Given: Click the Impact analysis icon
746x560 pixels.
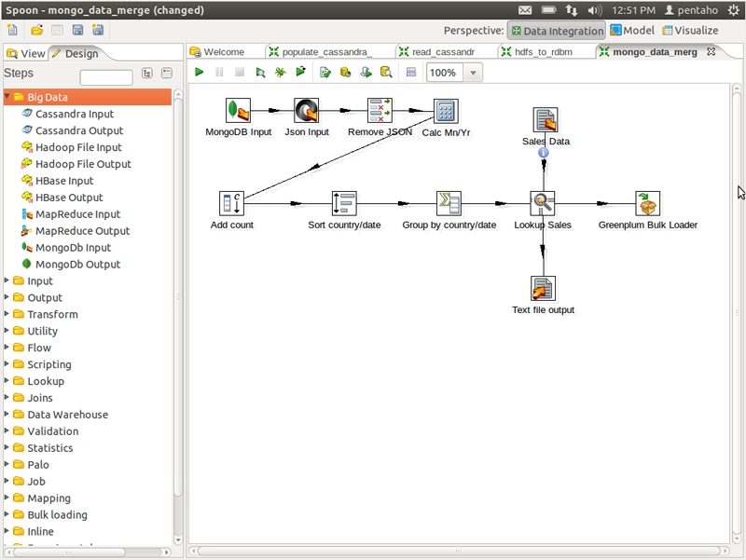Looking at the screenshot, I should coord(346,73).
